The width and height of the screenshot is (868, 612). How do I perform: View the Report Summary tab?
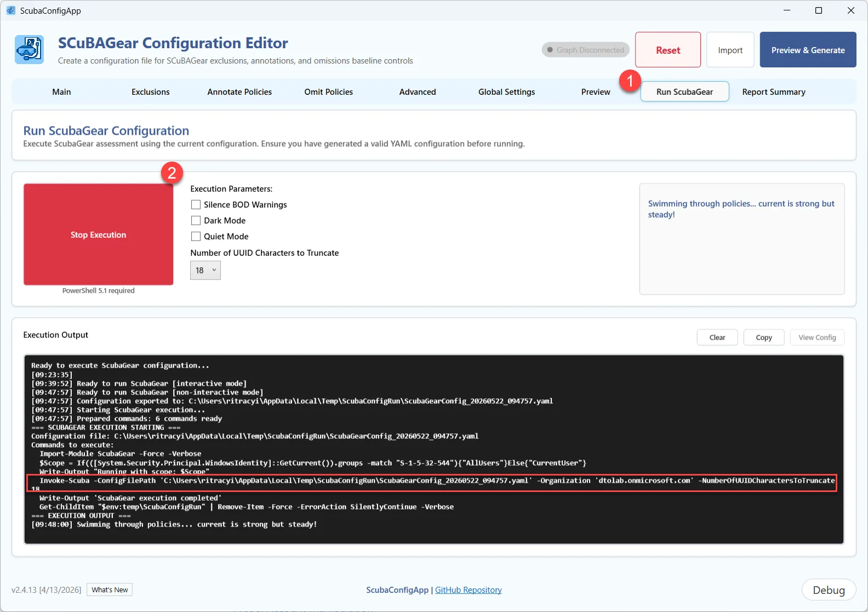click(x=774, y=91)
